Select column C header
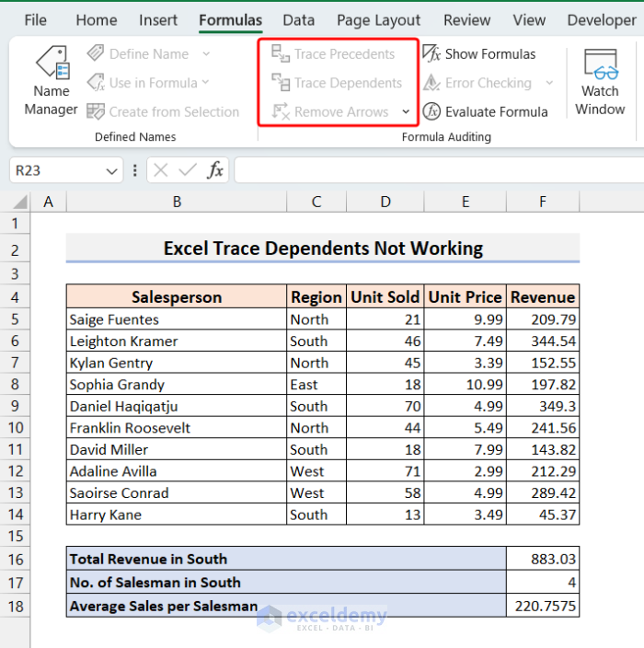Screen dimensions: 644x648 pos(316,202)
